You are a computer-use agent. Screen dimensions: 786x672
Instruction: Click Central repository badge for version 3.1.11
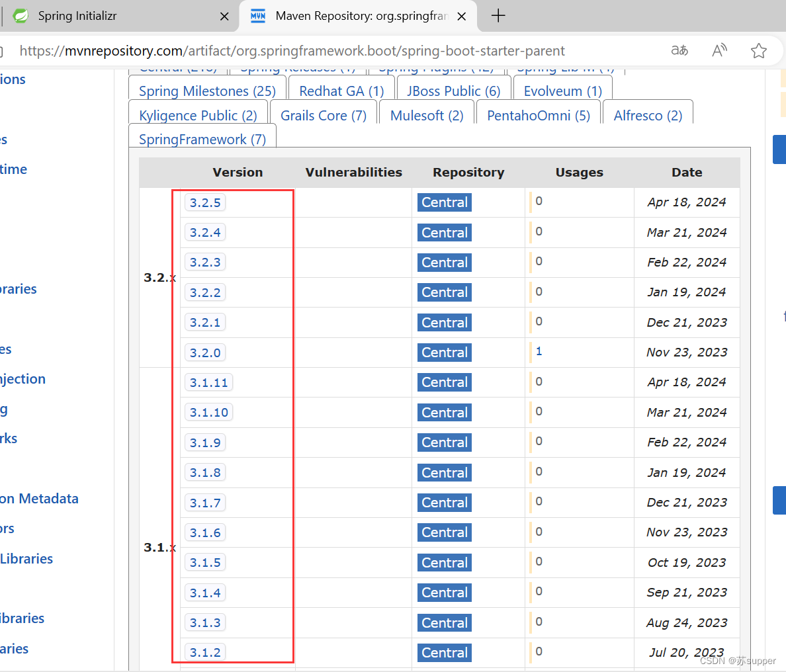(444, 382)
